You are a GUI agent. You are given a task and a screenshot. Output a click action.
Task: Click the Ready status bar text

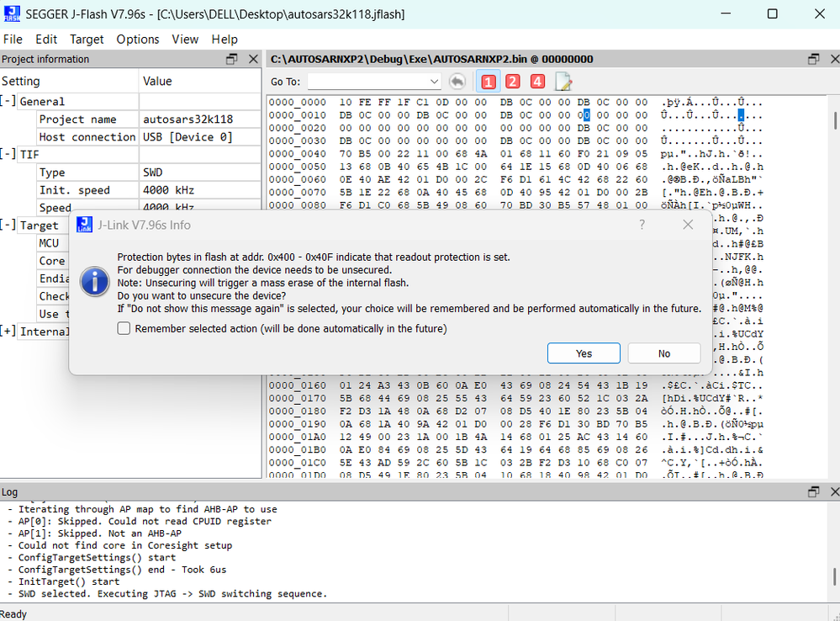13,614
